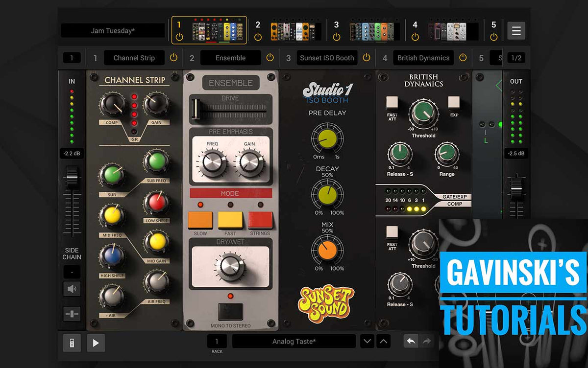Click the ISO Booth DECAY knob

pyautogui.click(x=327, y=194)
